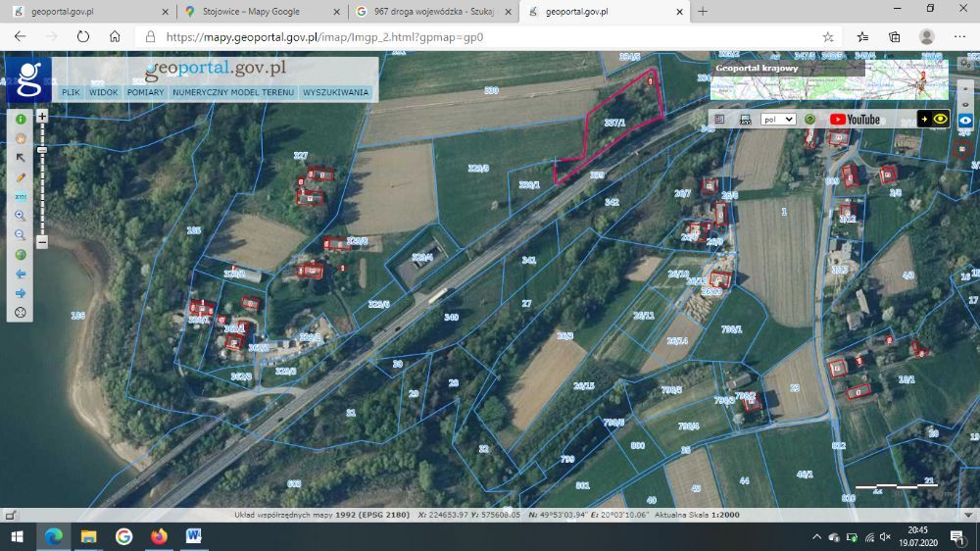Pick the pencil drawing tool
The image size is (980, 551).
point(21,177)
